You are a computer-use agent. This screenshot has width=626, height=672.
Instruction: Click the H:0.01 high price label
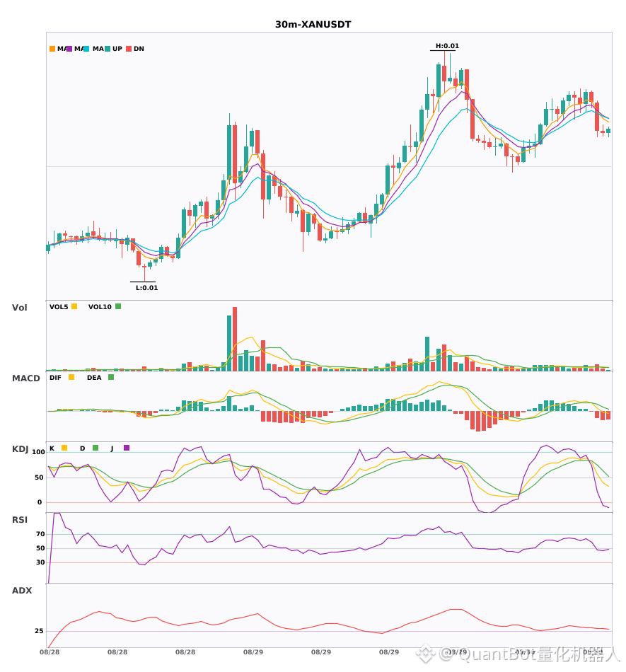[x=447, y=46]
